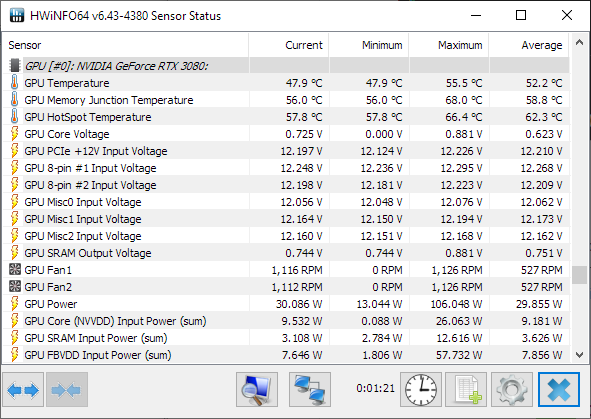
Task: Click the scrollbar up arrow
Action: (579, 43)
